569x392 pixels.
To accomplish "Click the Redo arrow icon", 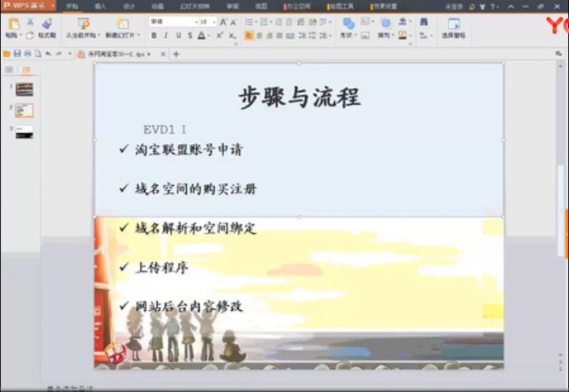I will [59, 54].
